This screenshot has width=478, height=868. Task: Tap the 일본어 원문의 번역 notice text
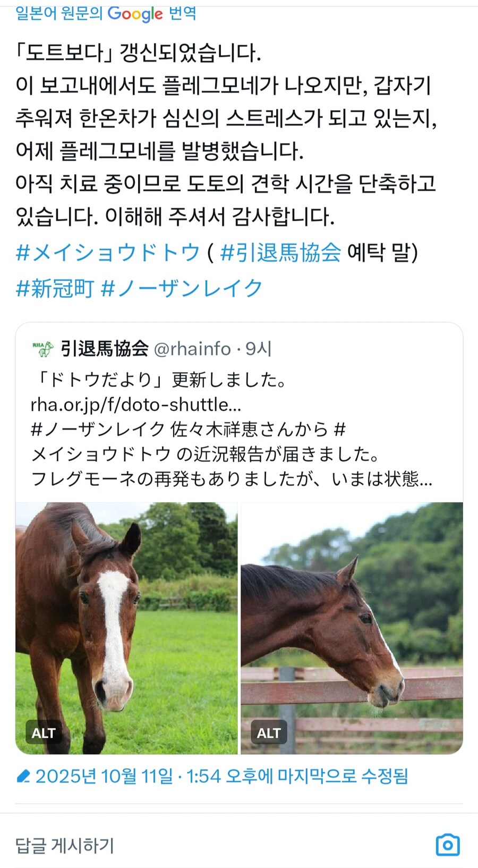pos(58,13)
